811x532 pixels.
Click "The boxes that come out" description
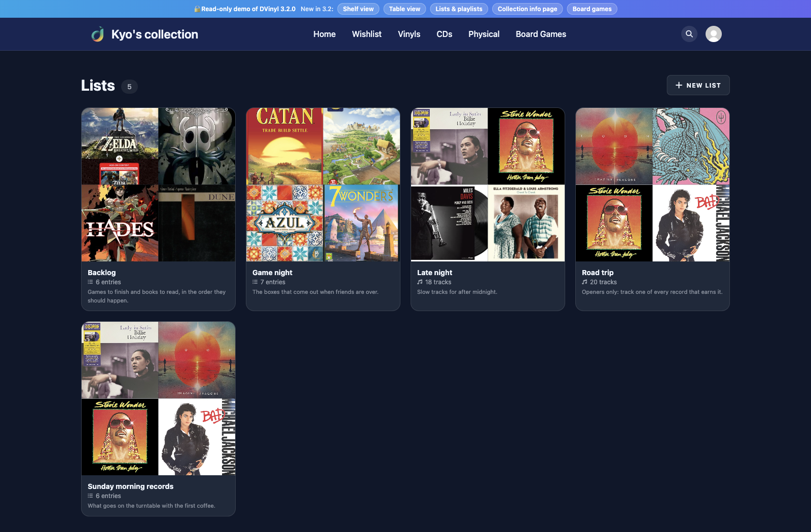pyautogui.click(x=315, y=292)
